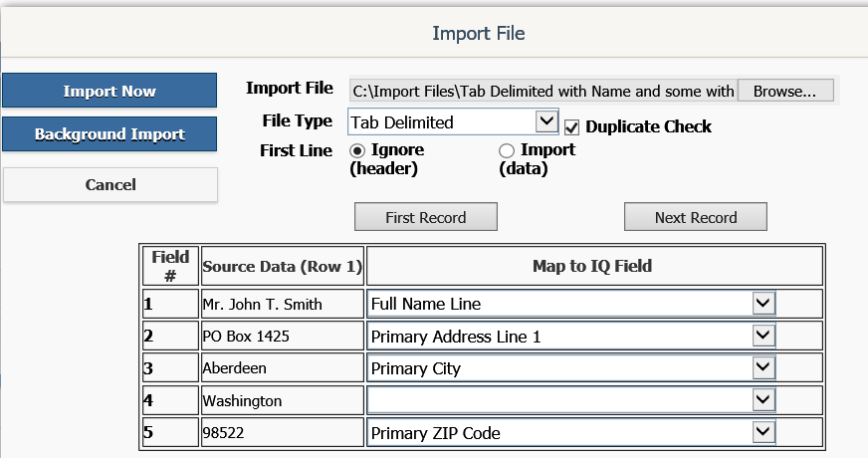
Task: Start a Background Import
Action: click(109, 134)
